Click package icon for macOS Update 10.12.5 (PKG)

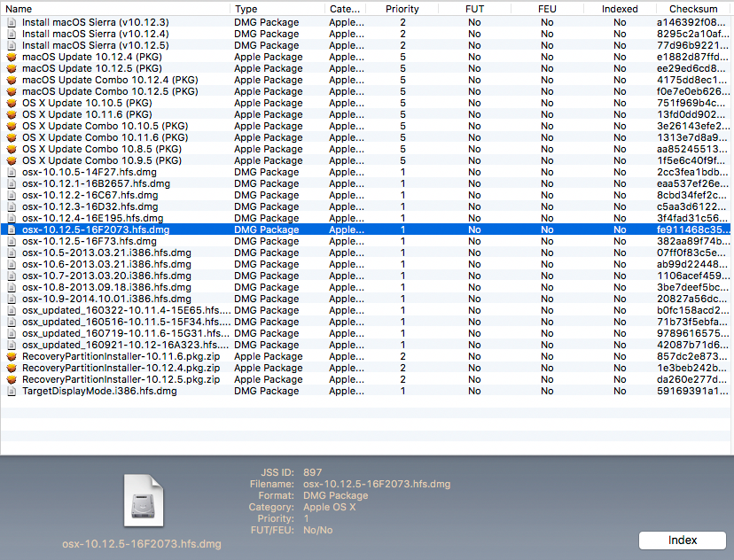(x=12, y=69)
